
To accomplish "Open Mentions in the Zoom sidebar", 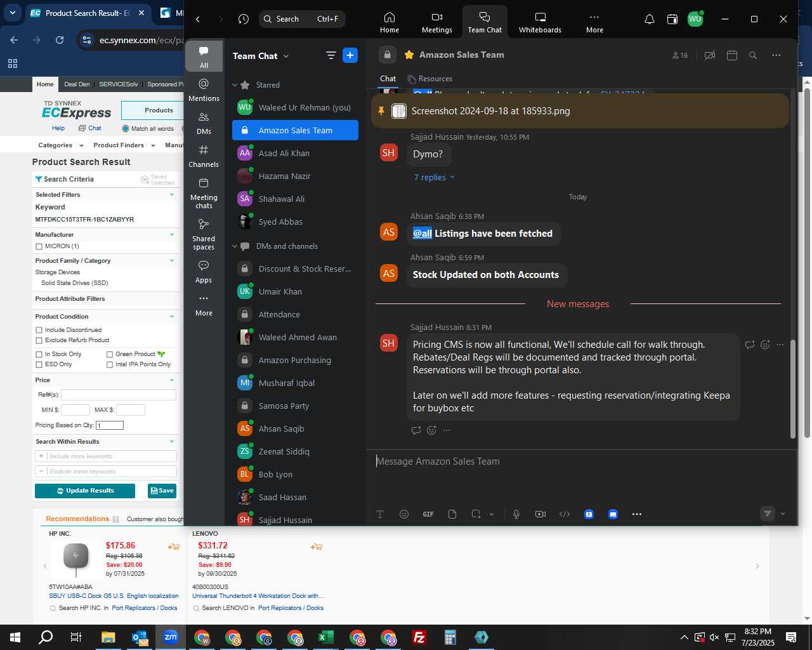I will (x=204, y=90).
